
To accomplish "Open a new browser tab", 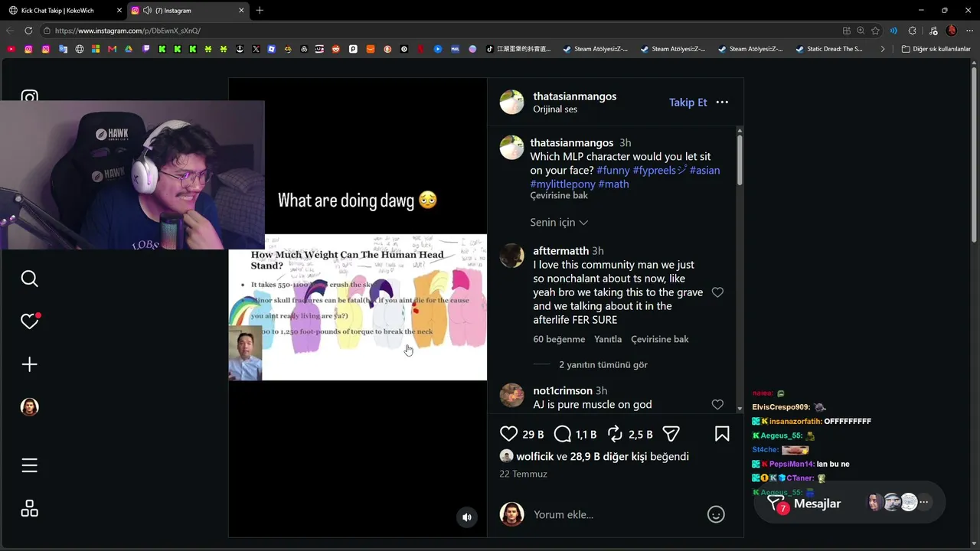I will pos(260,11).
